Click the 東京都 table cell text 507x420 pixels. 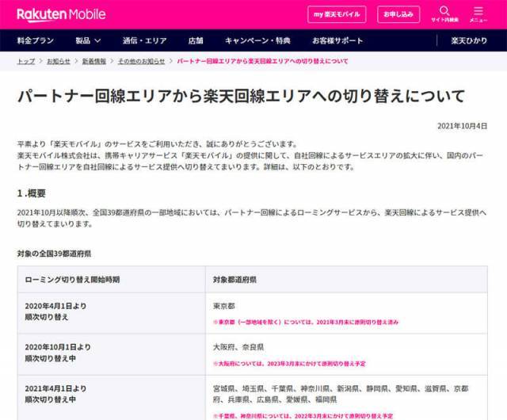(223, 306)
